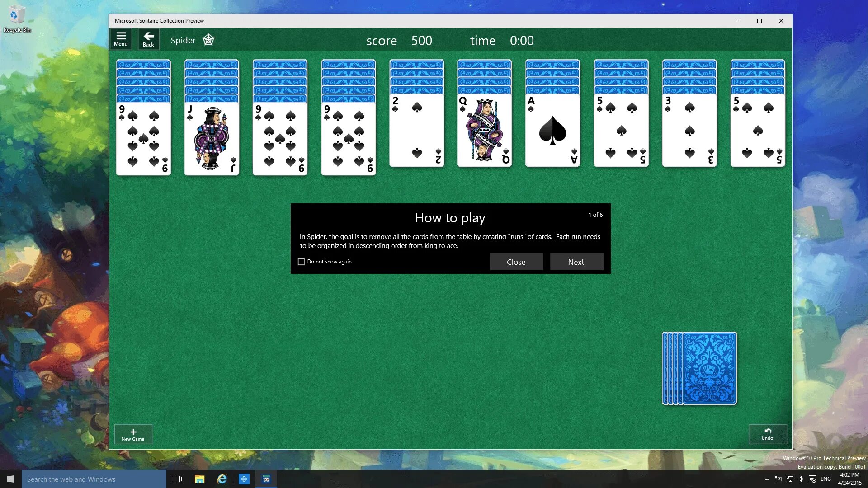The width and height of the screenshot is (868, 488).
Task: Click the Spider star/badge icon
Action: pyautogui.click(x=208, y=39)
